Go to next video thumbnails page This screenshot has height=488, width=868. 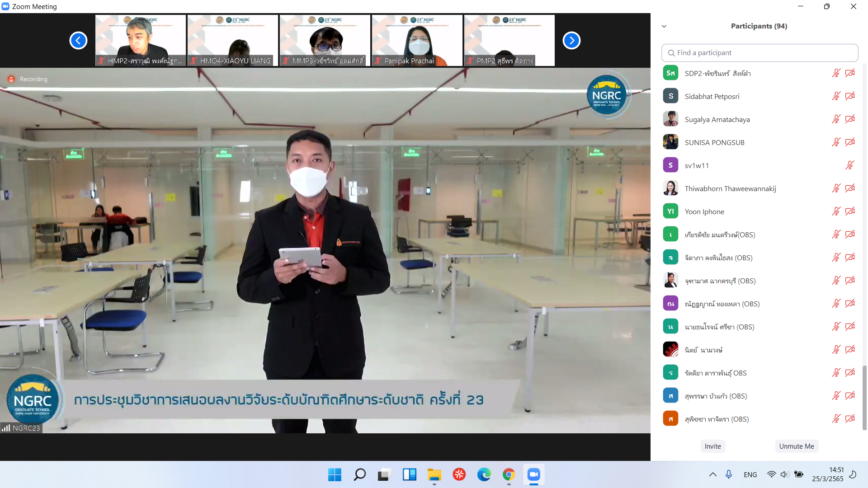(x=571, y=41)
